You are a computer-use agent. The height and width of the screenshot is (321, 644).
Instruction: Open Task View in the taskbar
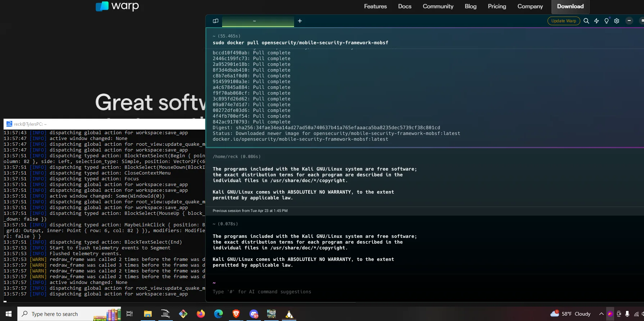[130, 314]
